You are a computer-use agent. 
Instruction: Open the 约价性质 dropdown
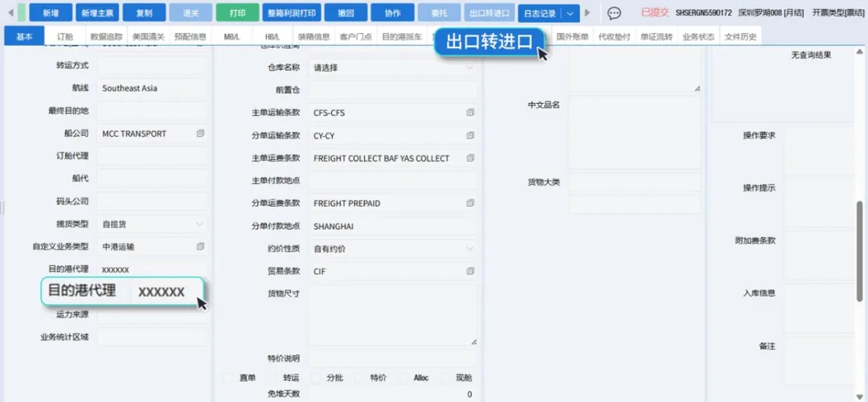click(470, 249)
